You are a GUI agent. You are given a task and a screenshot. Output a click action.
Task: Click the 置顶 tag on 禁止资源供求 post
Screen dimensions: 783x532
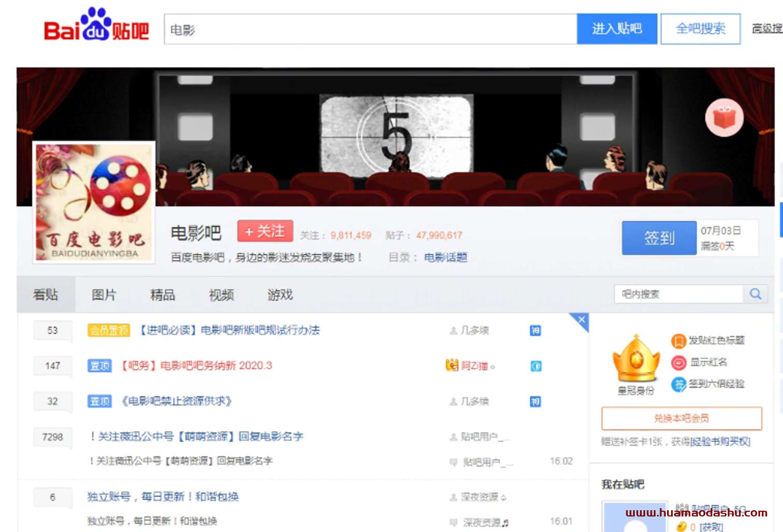click(100, 401)
